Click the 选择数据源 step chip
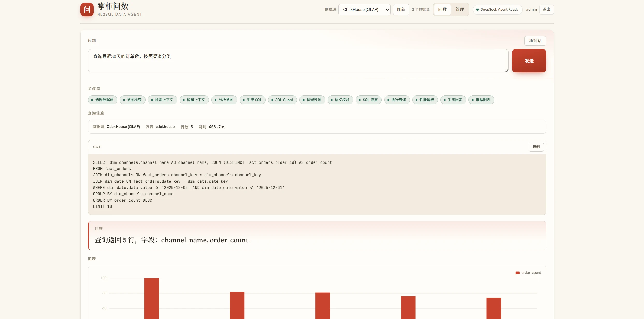This screenshot has height=319, width=644. click(103, 100)
